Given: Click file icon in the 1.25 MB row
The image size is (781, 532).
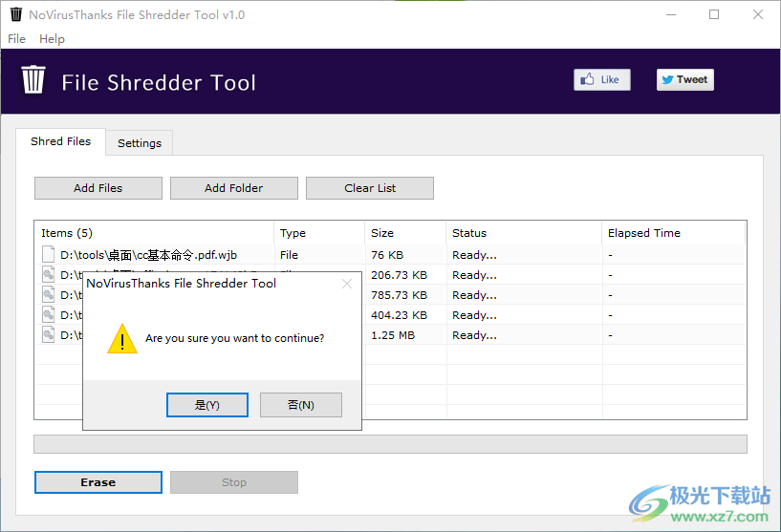Looking at the screenshot, I should tap(49, 335).
